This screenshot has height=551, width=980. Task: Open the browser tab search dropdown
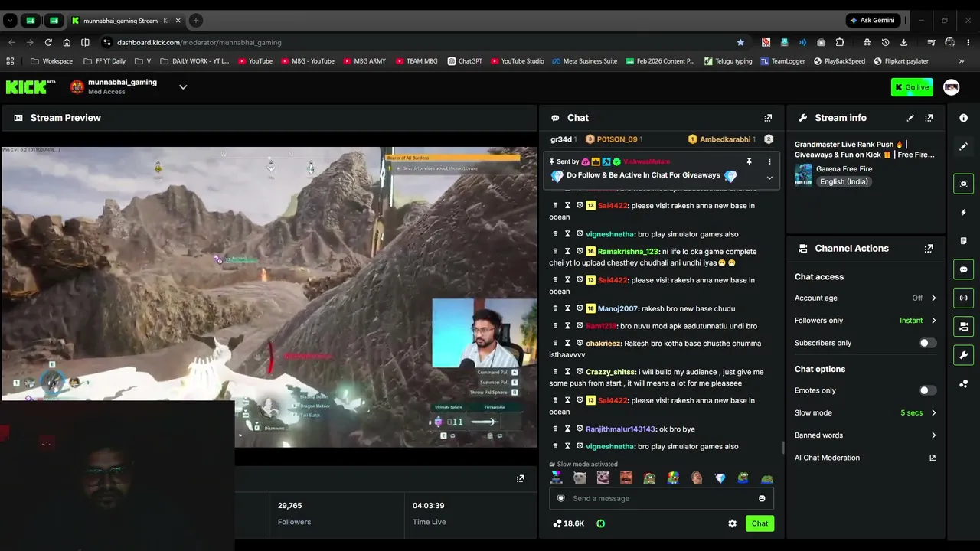10,21
